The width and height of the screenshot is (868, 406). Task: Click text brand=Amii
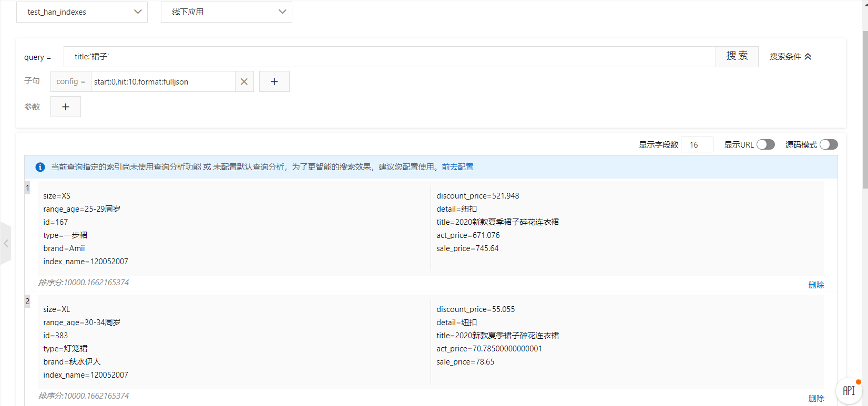64,248
